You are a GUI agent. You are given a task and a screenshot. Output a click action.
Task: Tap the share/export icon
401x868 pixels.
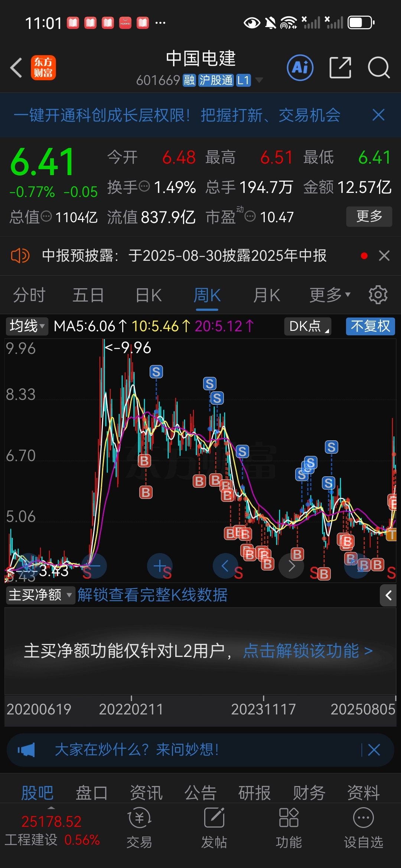tap(340, 68)
